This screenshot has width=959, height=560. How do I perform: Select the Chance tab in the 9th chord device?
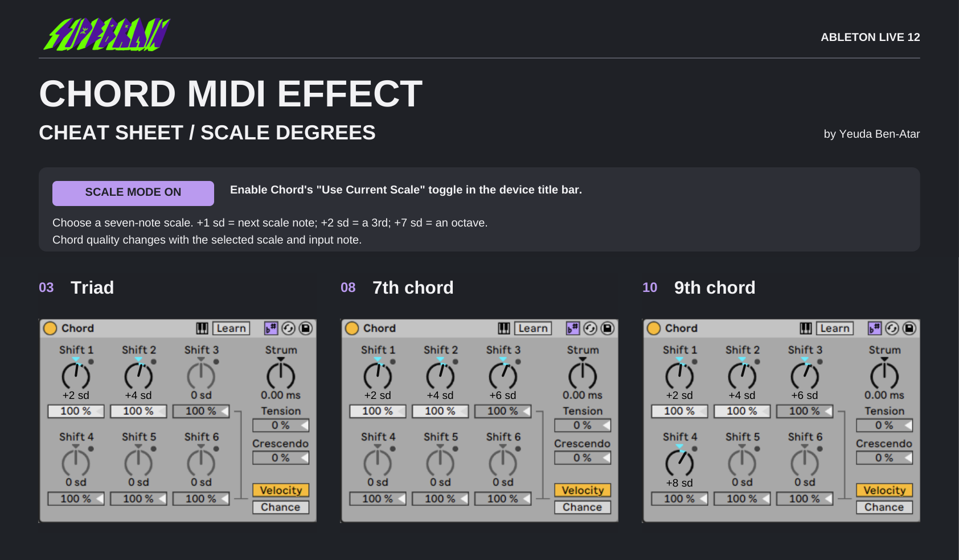[884, 507]
